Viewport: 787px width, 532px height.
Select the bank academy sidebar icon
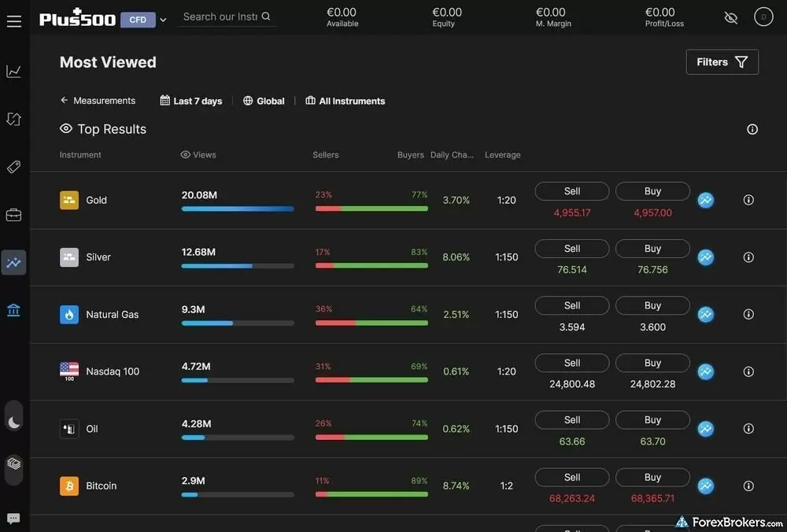point(13,310)
